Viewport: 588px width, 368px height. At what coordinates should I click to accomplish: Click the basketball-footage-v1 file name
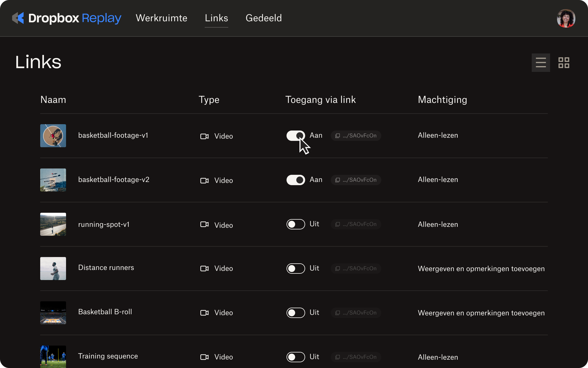[x=113, y=135]
